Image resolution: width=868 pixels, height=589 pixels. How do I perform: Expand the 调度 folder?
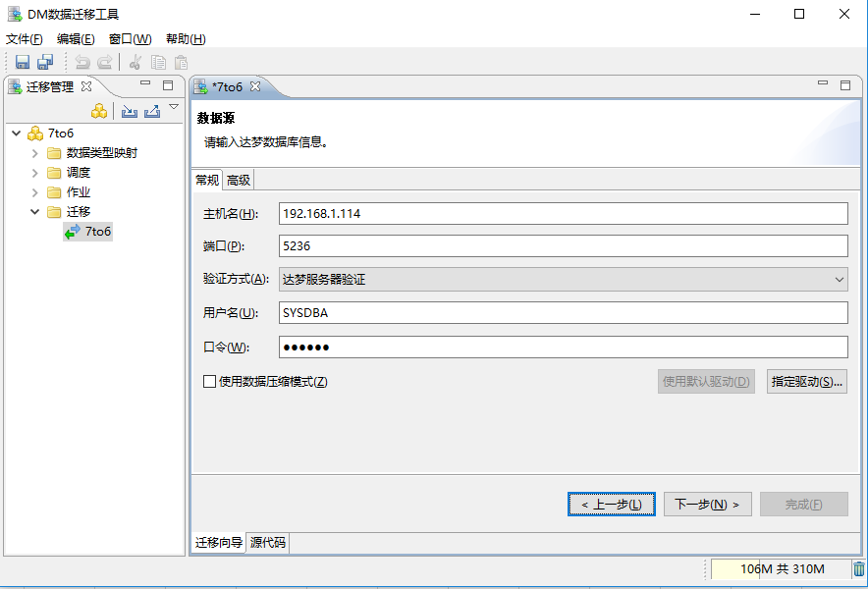pos(35,174)
